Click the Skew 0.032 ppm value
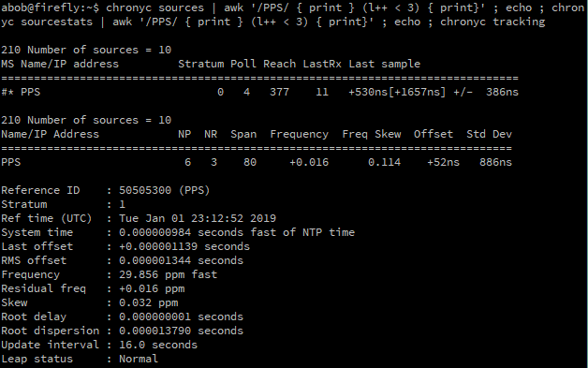This screenshot has width=588, height=368. tap(149, 302)
